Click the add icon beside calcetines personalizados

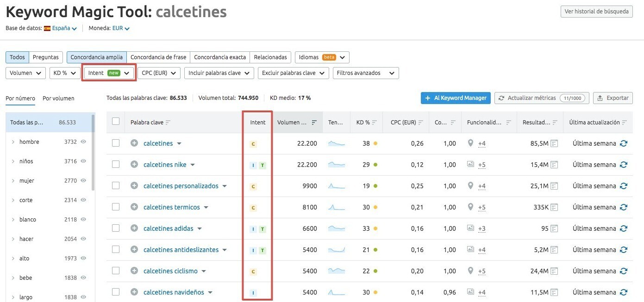point(134,186)
